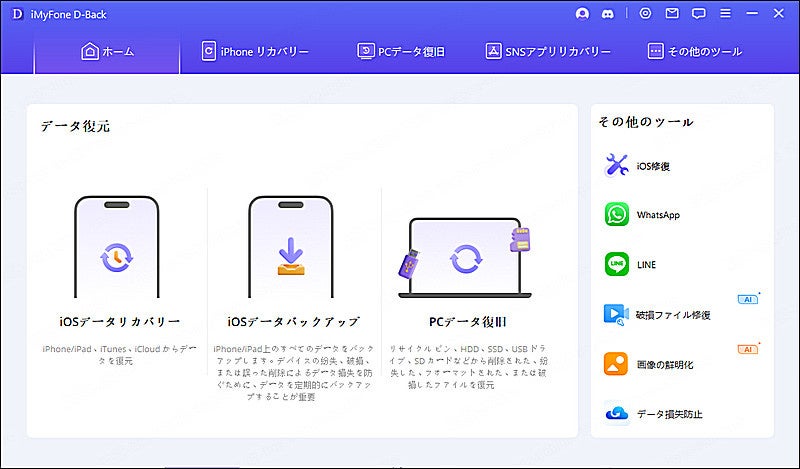The height and width of the screenshot is (469, 800).
Task: Open the データ損失防止 tool label
Action: 669,414
